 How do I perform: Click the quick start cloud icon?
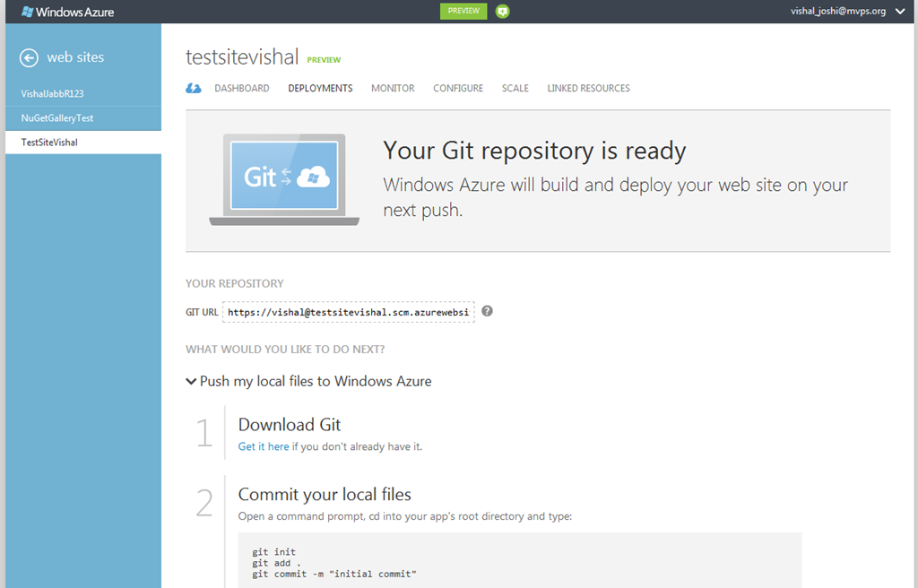coord(194,89)
